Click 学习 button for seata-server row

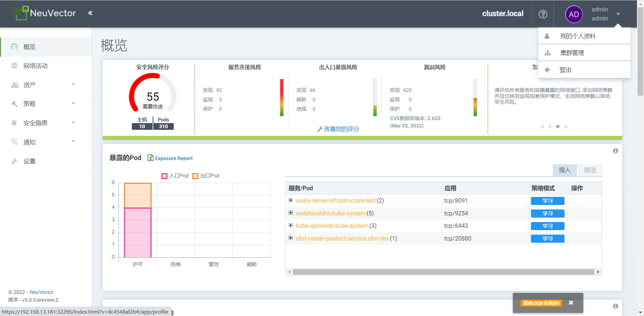[x=547, y=201]
